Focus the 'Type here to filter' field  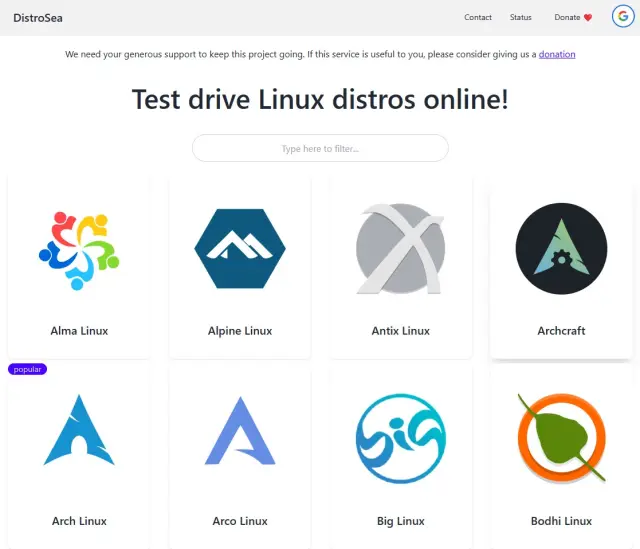tap(320, 149)
